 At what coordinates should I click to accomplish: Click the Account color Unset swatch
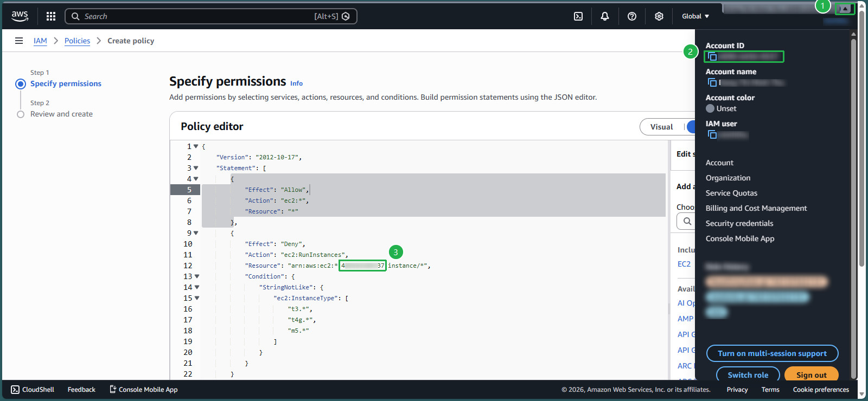(710, 108)
